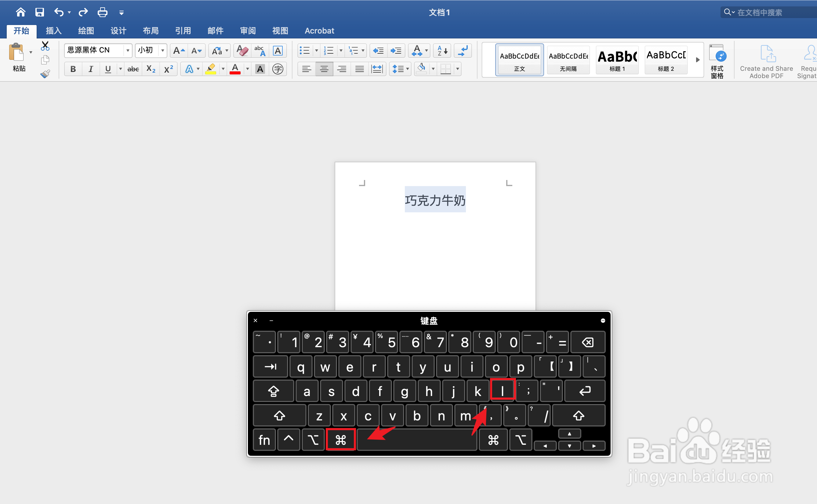Apply character shading A icon
The image size is (817, 504).
coord(260,69)
